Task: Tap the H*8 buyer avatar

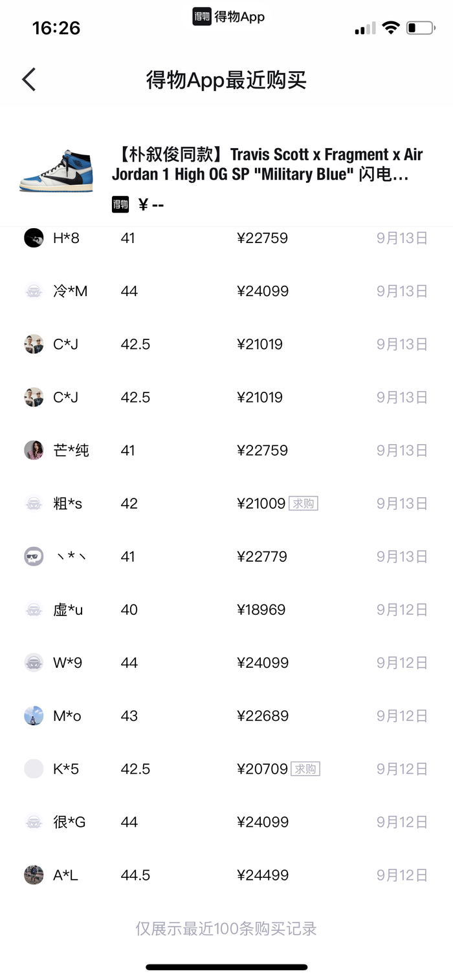Action: pyautogui.click(x=34, y=238)
